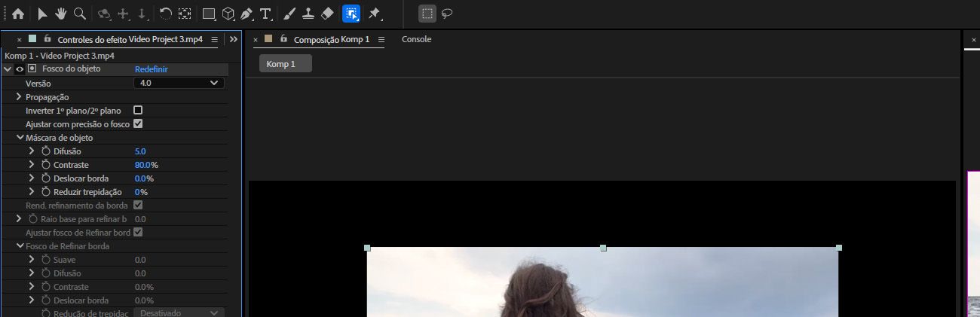Show hidden panels with double chevron

click(234, 39)
